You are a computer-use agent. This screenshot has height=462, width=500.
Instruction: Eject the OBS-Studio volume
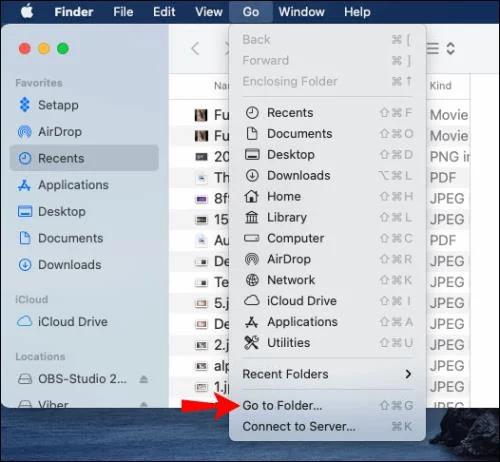[144, 379]
